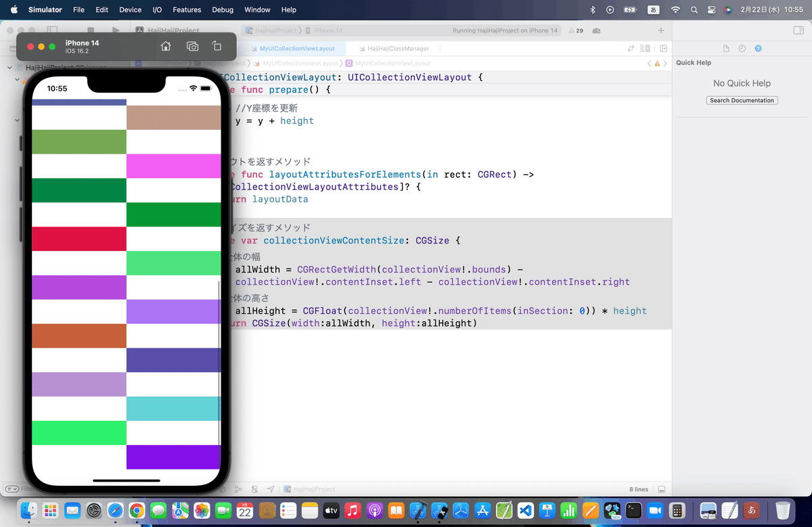This screenshot has width=812, height=527.
Task: Toggle Xcode's navigator sidebar
Action: [51, 30]
